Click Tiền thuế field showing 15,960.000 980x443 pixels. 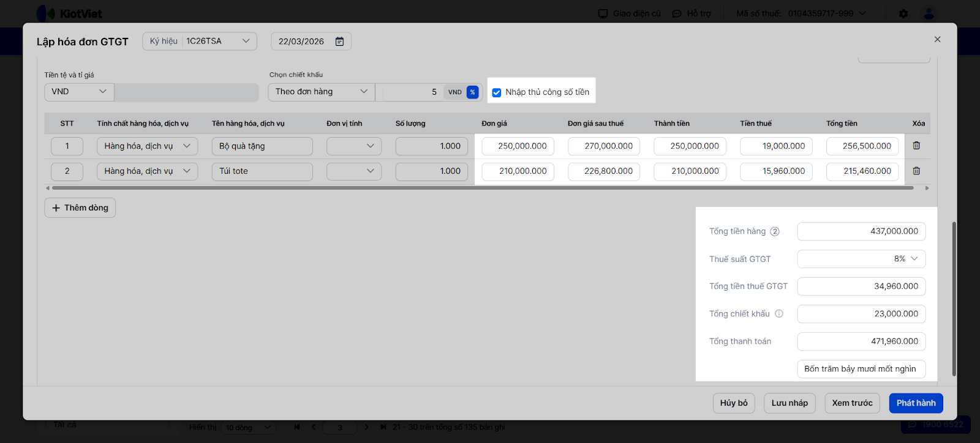pyautogui.click(x=777, y=171)
